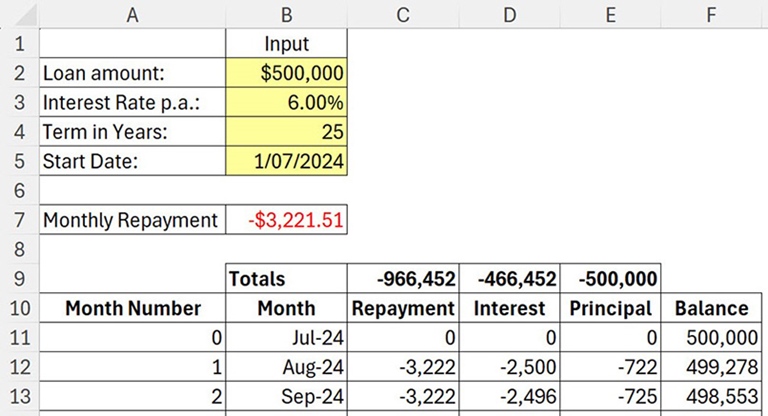Click the 'Principal' table header

pyautogui.click(x=610, y=308)
